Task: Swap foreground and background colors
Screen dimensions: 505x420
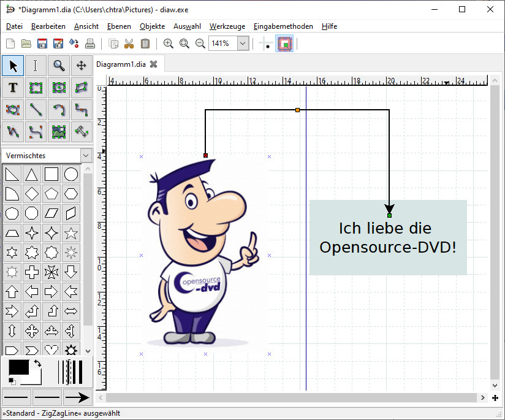Action: pyautogui.click(x=37, y=364)
